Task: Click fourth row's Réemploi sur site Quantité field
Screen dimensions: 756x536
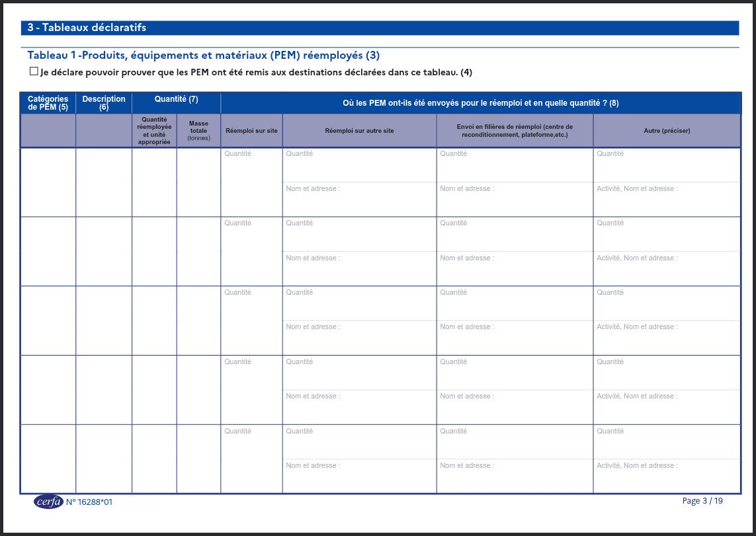Action: click(x=252, y=390)
